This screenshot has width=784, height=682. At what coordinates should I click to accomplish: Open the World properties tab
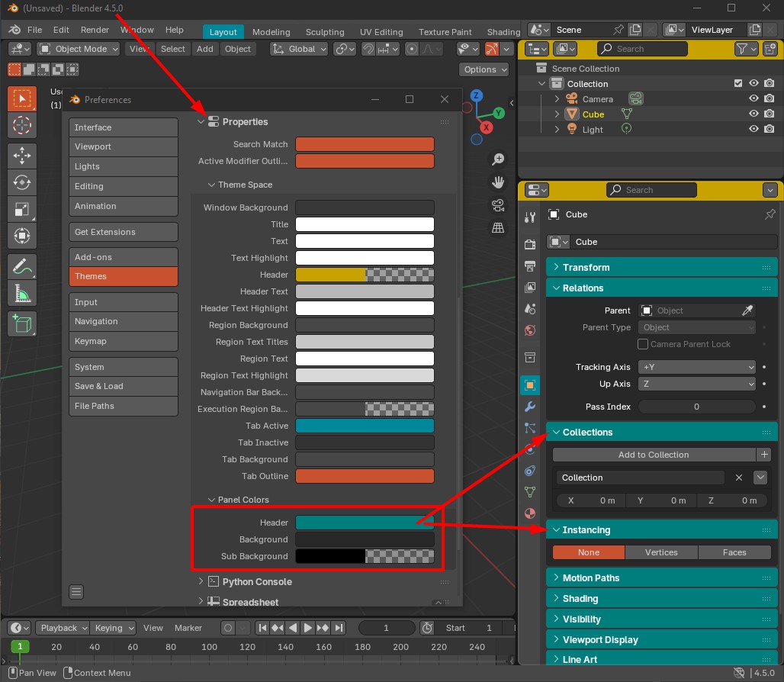(530, 330)
